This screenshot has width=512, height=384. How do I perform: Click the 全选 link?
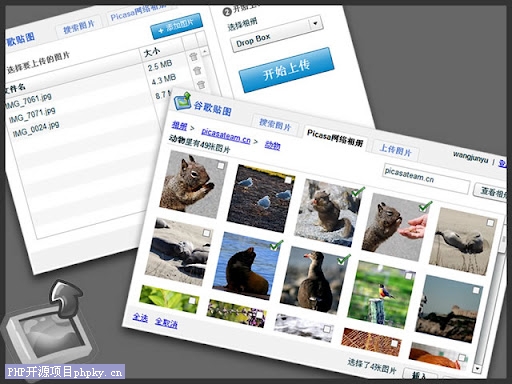tap(140, 317)
